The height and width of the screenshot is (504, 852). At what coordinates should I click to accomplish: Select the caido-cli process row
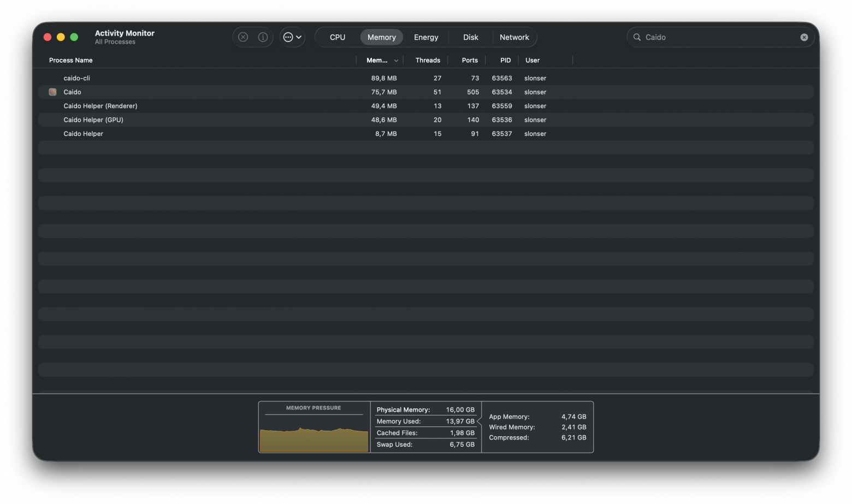click(426, 78)
